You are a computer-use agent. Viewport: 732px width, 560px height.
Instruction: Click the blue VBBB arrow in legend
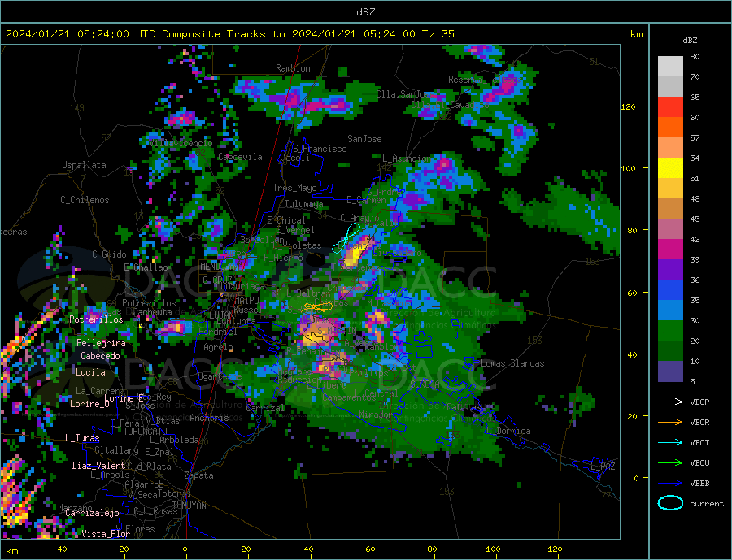coord(670,483)
